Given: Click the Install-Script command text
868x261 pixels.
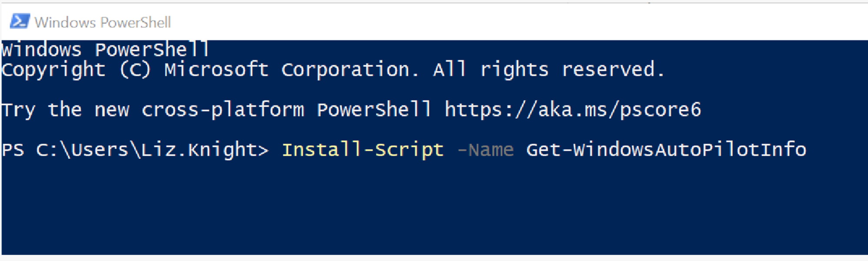Looking at the screenshot, I should [x=363, y=150].
